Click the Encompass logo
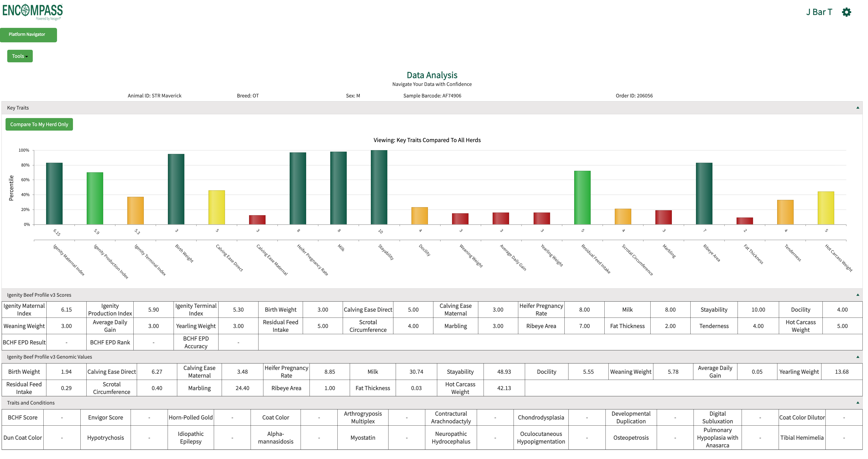868x459 pixels. [32, 11]
